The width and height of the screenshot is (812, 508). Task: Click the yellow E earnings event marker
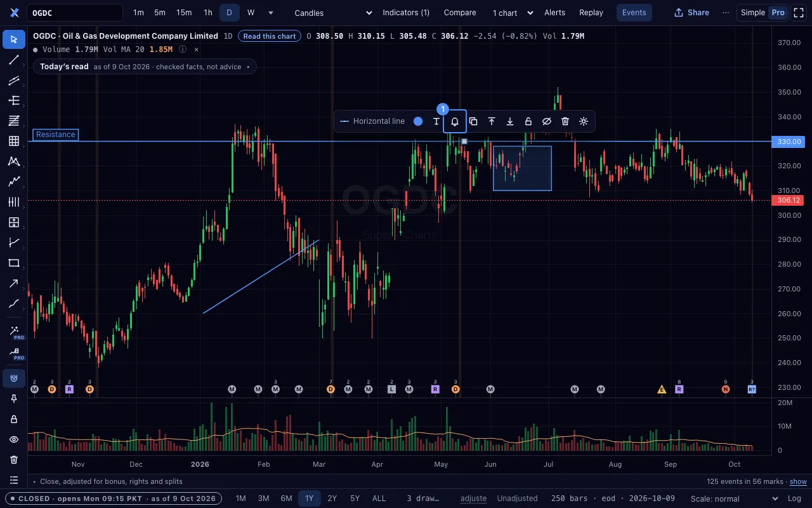[662, 389]
